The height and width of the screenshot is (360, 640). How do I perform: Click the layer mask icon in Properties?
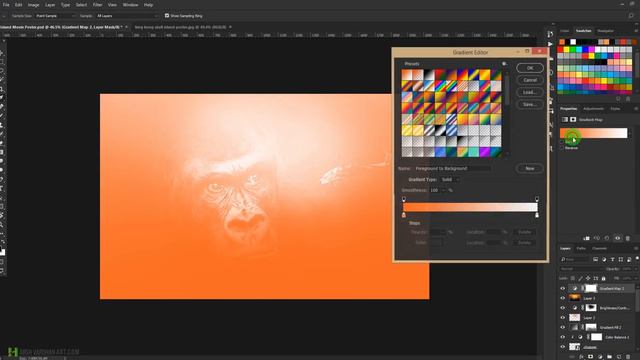573,120
